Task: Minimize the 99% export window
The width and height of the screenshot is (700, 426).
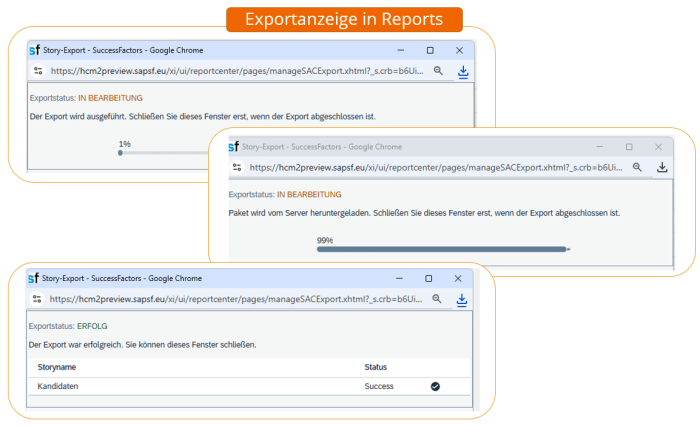Action: (600, 147)
